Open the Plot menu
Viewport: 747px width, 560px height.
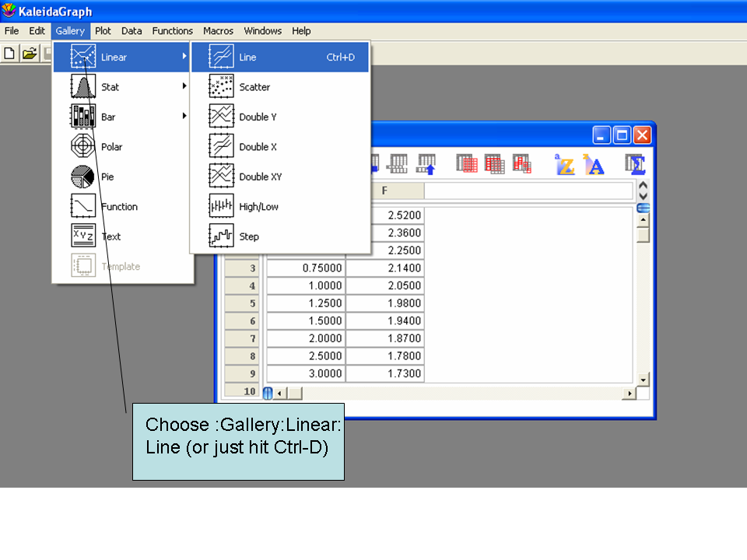click(103, 31)
